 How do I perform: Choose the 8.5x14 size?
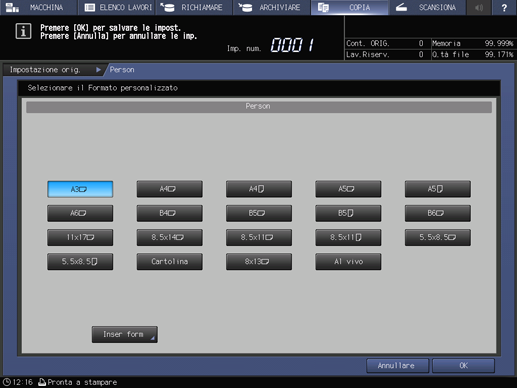tap(169, 237)
